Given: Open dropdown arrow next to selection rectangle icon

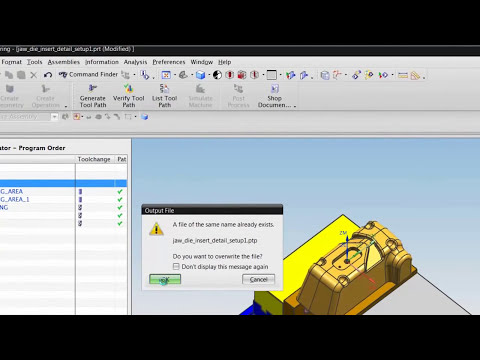Looking at the screenshot, I should point(135,117).
